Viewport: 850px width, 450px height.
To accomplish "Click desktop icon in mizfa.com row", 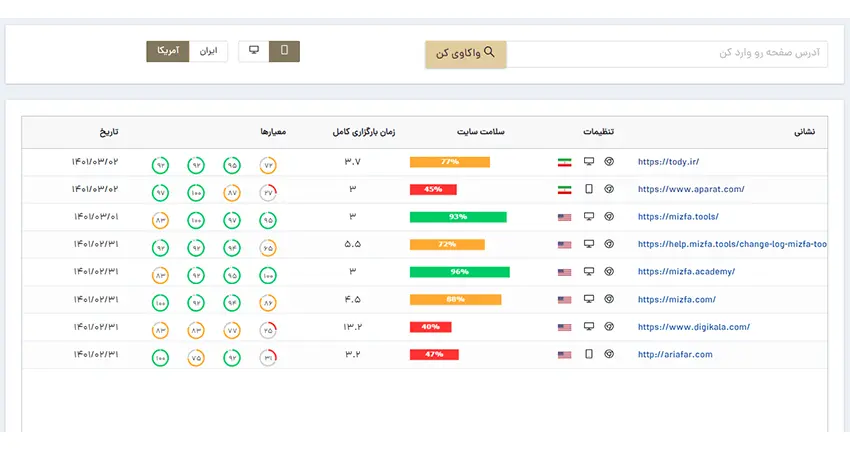I will pos(589,299).
